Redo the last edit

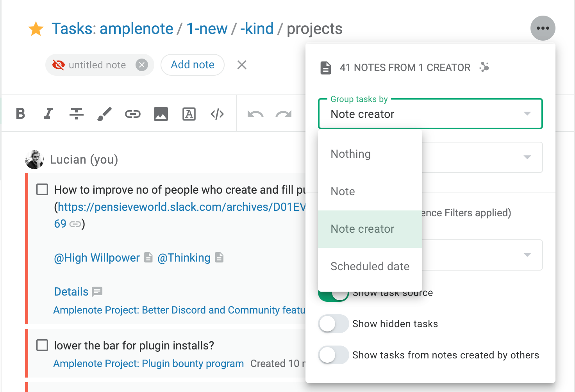[284, 114]
